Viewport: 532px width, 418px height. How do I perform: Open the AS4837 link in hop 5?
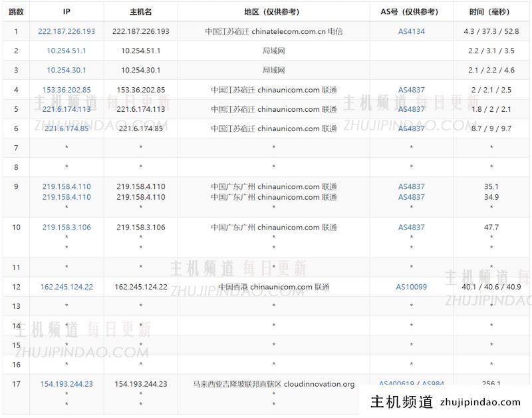pos(411,109)
